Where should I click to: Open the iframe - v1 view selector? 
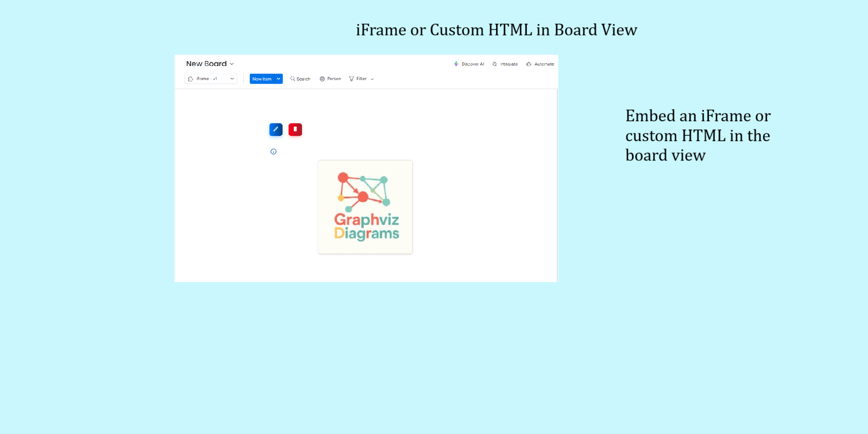coord(211,79)
